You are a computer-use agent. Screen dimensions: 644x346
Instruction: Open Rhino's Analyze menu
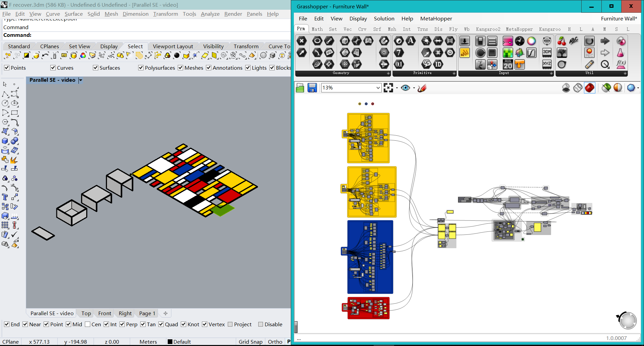tap(210, 14)
